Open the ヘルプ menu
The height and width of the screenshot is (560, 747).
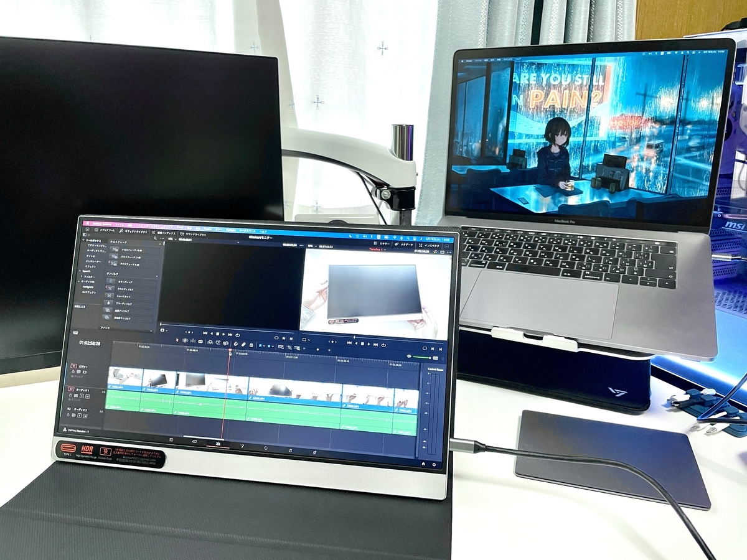(x=263, y=231)
